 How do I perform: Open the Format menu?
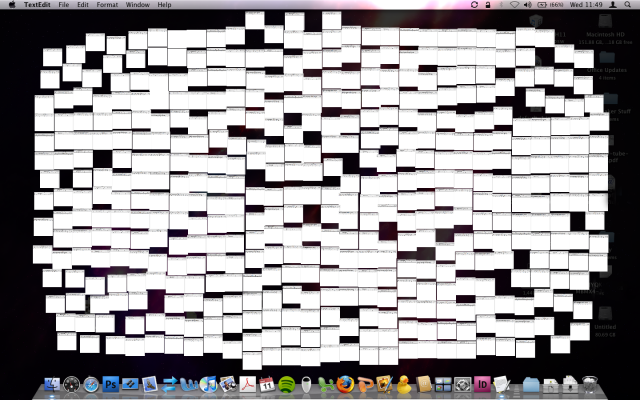click(x=107, y=5)
